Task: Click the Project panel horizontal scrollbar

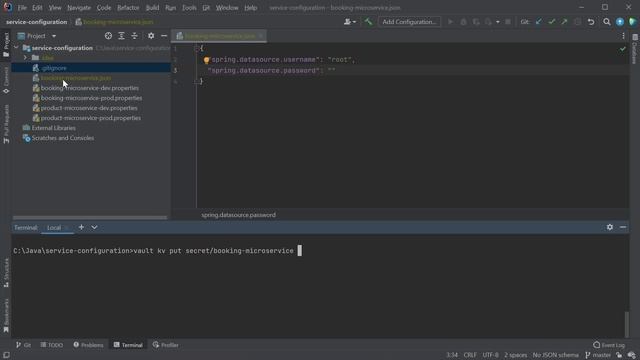Action: point(90,218)
